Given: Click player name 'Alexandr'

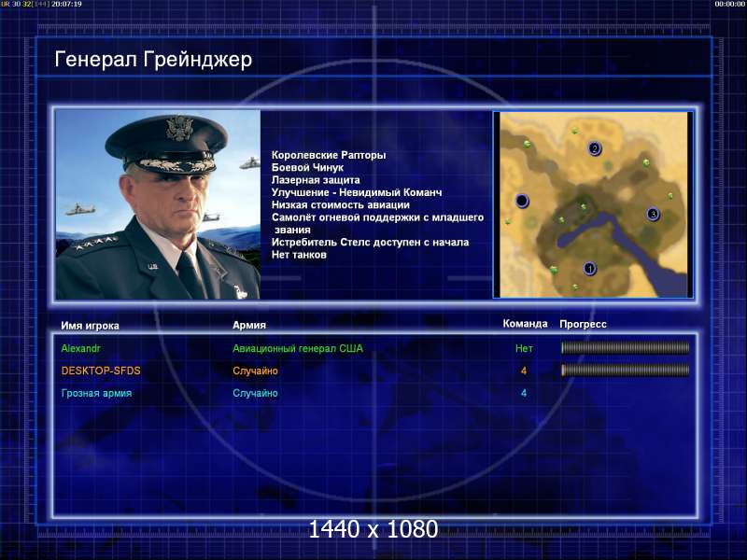Looking at the screenshot, I should coord(80,348).
